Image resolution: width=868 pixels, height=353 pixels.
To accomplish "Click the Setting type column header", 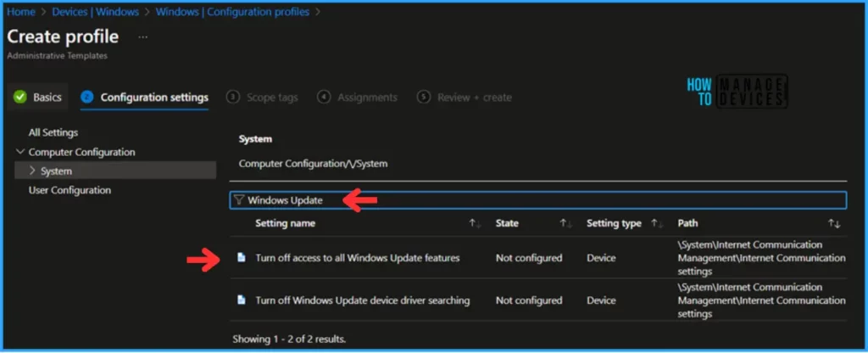I will [614, 223].
